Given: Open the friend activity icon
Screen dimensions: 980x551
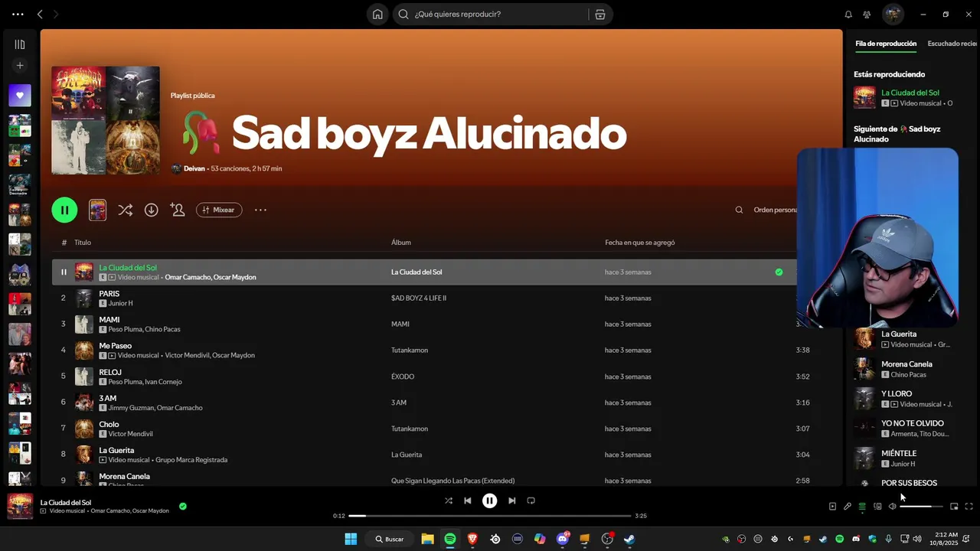Looking at the screenshot, I should [867, 15].
